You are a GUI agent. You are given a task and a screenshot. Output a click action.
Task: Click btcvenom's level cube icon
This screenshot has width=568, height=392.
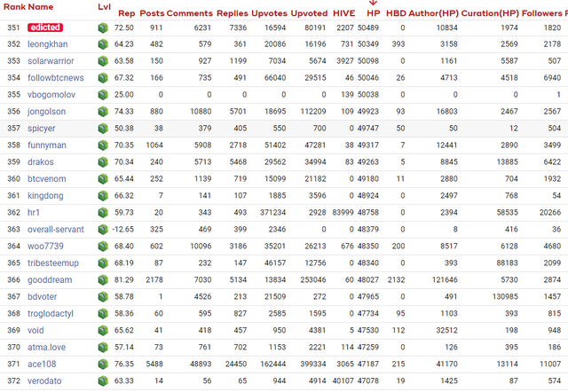click(x=103, y=179)
